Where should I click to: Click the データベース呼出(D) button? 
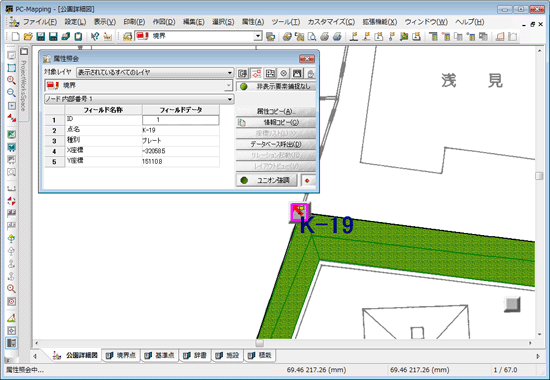276,144
